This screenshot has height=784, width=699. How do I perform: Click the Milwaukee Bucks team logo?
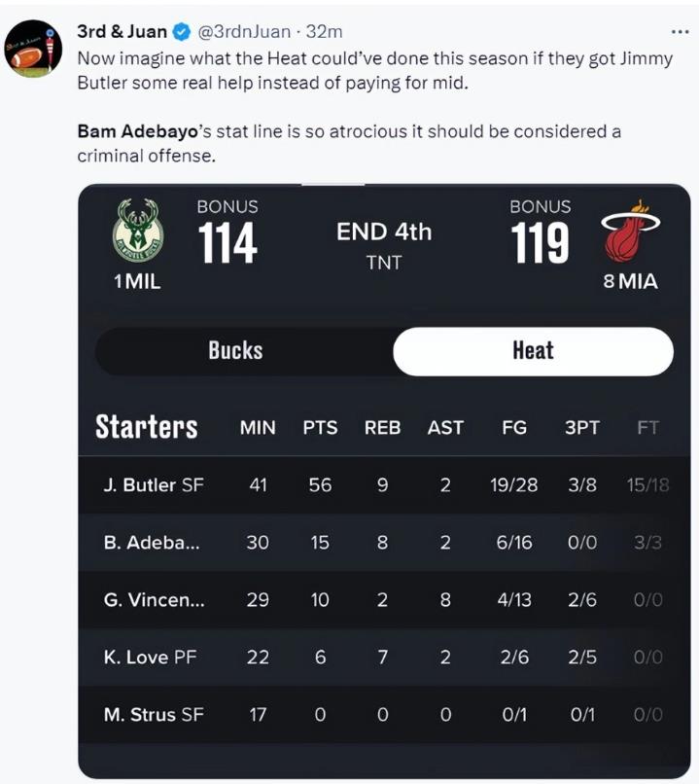click(x=138, y=230)
